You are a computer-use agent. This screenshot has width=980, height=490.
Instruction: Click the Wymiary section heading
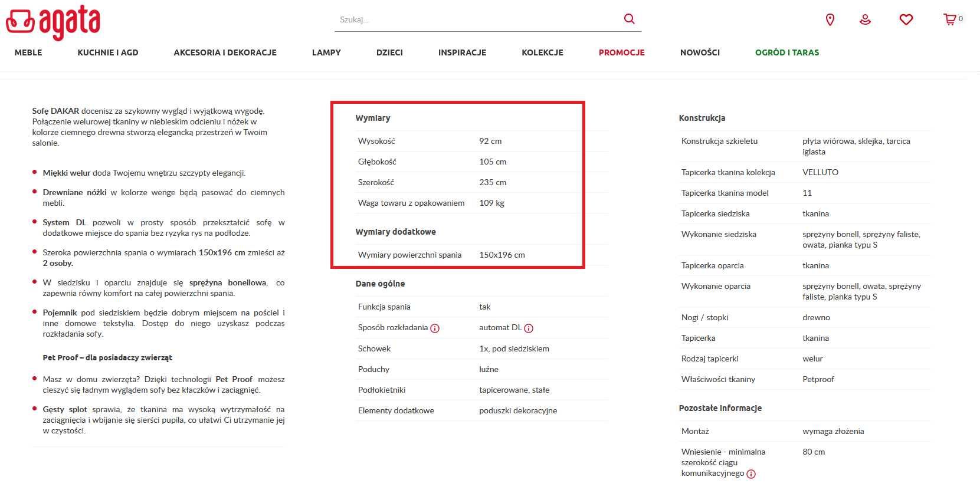(x=373, y=118)
